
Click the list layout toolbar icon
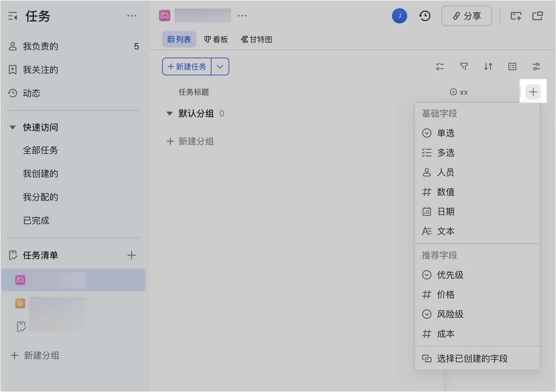point(513,66)
